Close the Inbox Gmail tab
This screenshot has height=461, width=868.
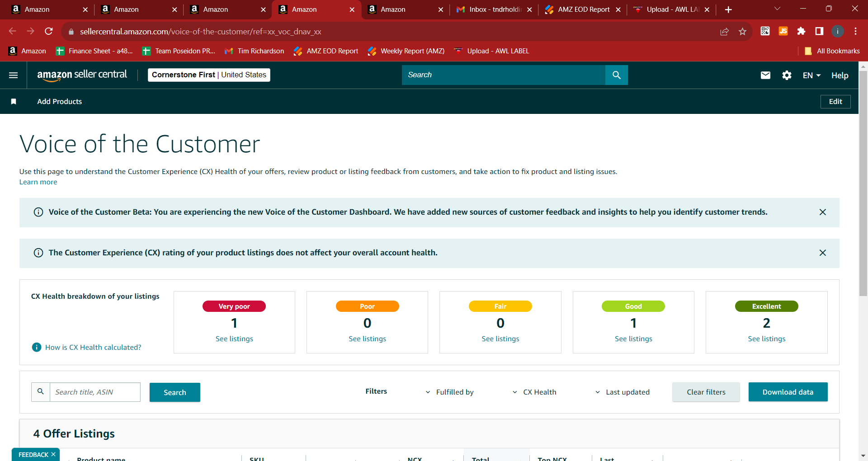529,9
